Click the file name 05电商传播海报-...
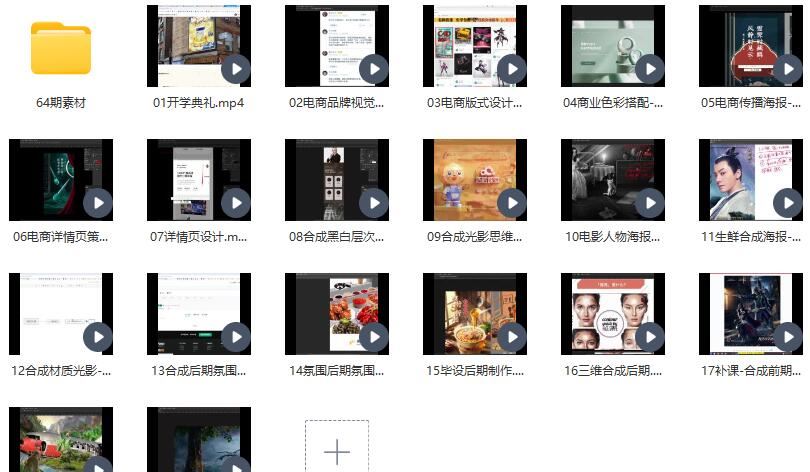 point(751,103)
